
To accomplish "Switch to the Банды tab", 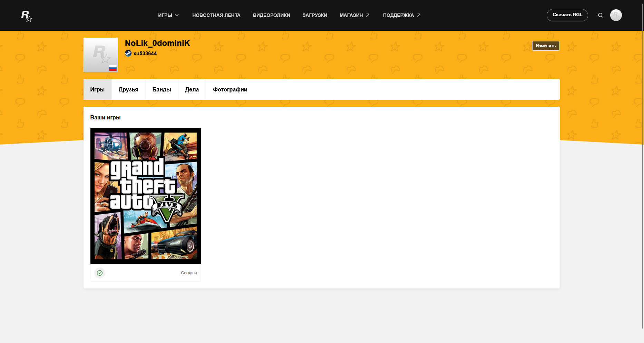I will [x=162, y=89].
